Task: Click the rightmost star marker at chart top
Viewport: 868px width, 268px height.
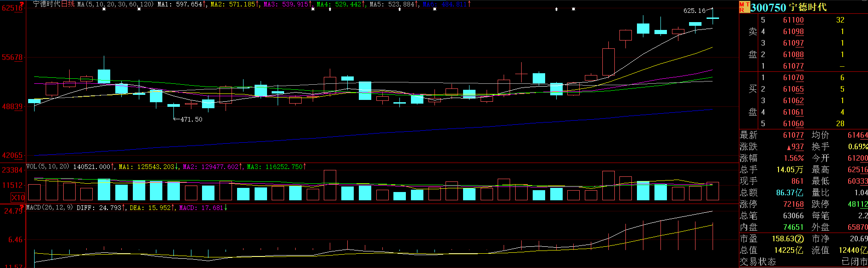Action: coord(573,9)
